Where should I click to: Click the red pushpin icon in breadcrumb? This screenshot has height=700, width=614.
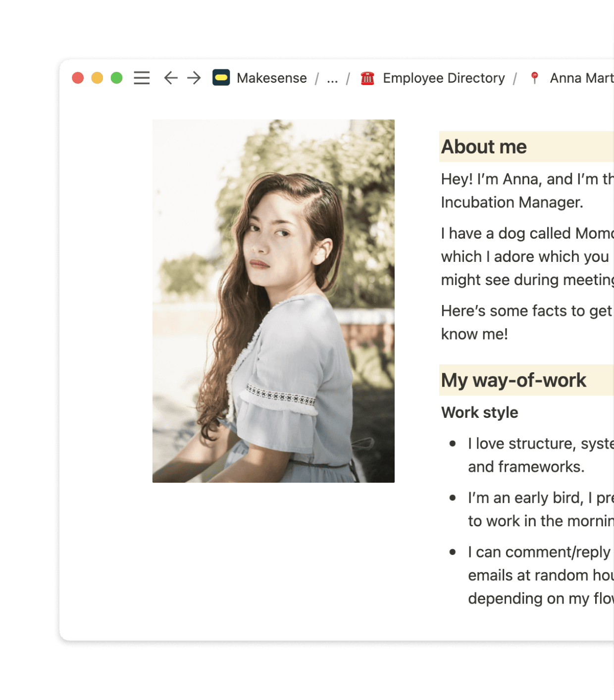(534, 78)
